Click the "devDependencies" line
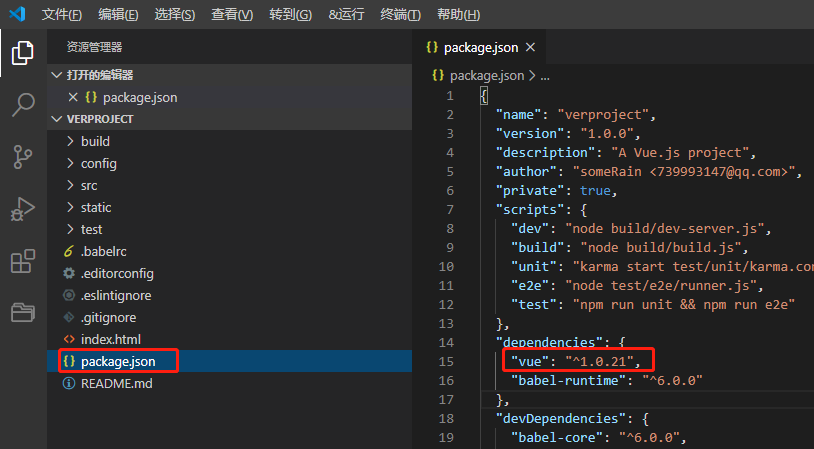This screenshot has height=449, width=814. (572, 418)
